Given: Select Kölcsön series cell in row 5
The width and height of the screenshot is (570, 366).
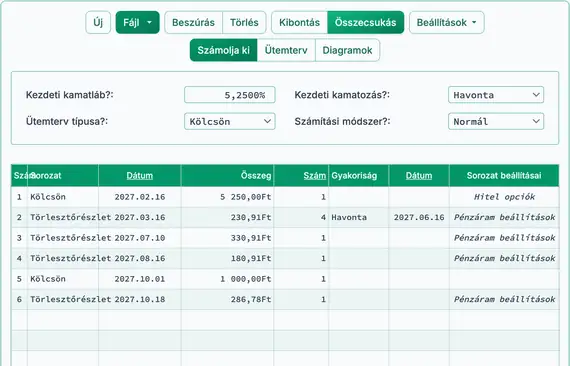Looking at the screenshot, I should coord(63,279).
